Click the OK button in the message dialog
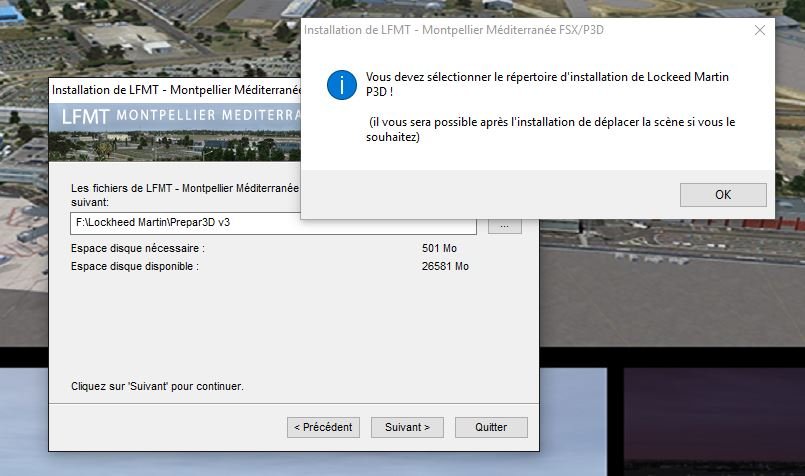Image resolution: width=805 pixels, height=476 pixels. [722, 195]
